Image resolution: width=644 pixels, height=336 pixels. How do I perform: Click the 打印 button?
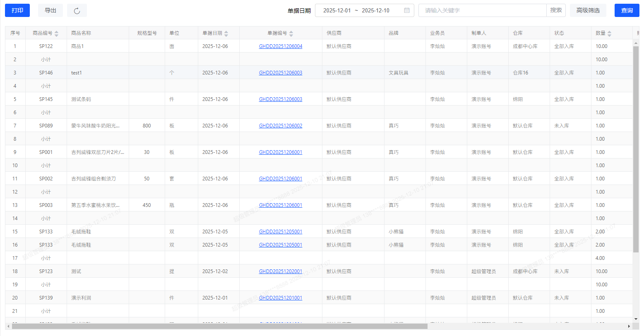coord(17,10)
